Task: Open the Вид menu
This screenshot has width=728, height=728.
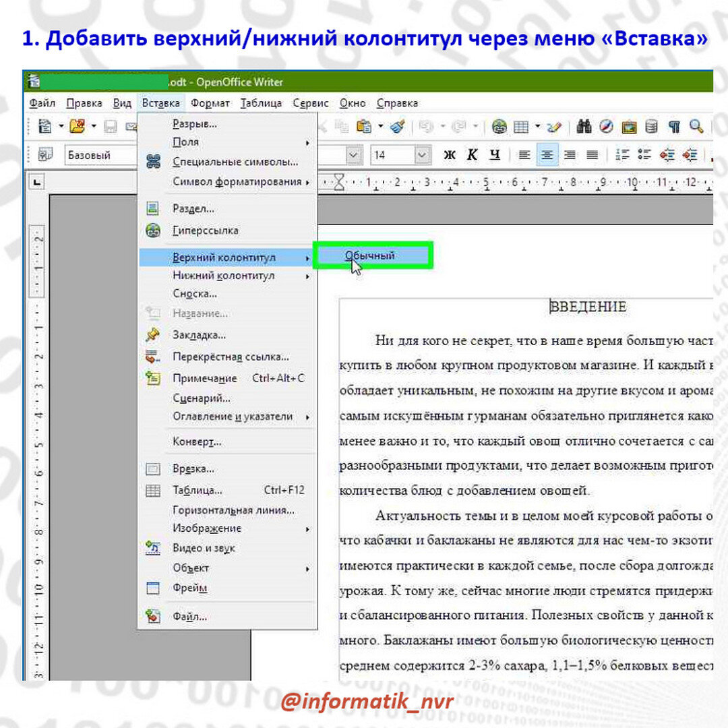Action: point(122,103)
